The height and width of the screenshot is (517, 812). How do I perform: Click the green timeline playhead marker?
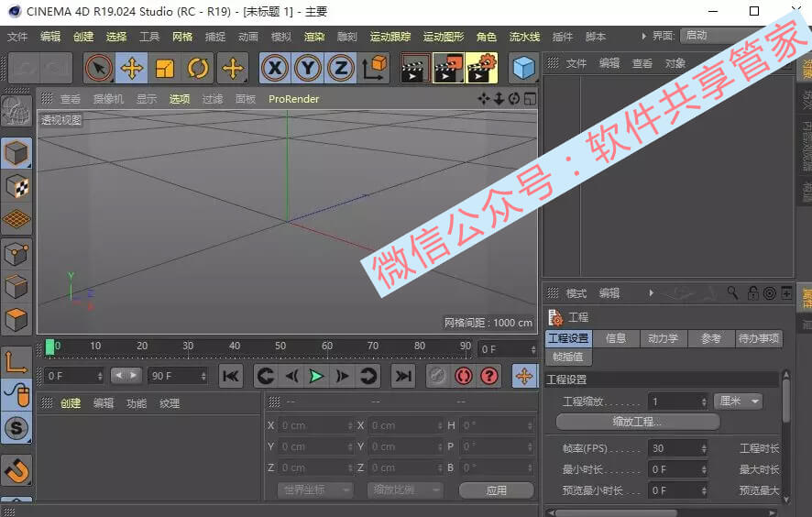[x=49, y=347]
